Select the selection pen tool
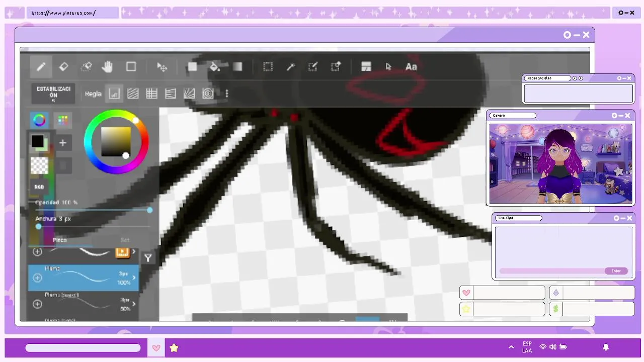The width and height of the screenshot is (644, 362). tap(313, 67)
